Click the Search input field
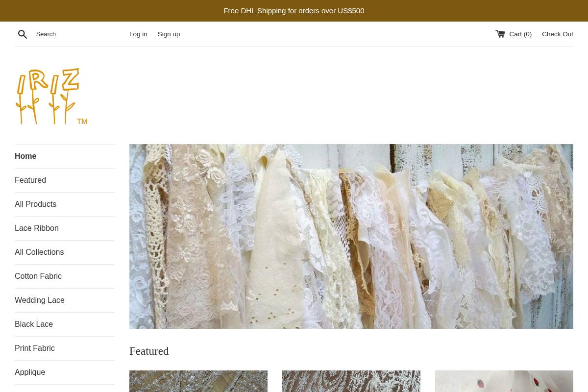 (x=73, y=34)
